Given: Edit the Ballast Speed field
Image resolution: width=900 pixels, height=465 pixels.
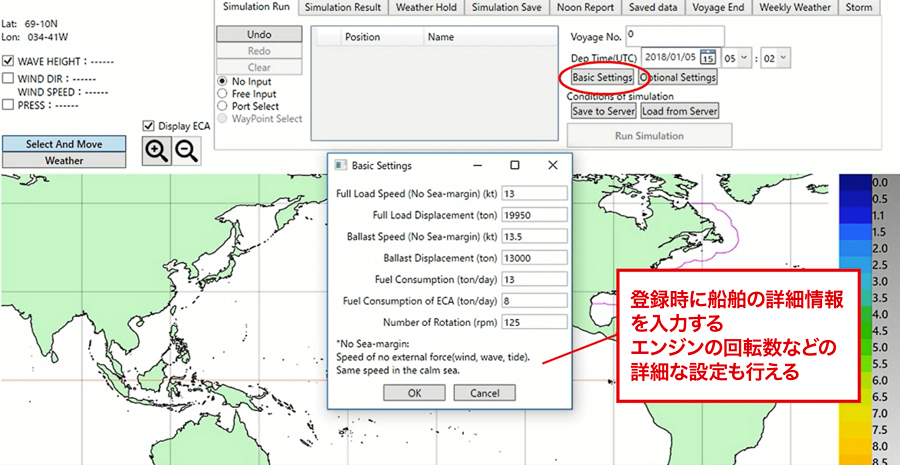Looking at the screenshot, I should (x=534, y=237).
